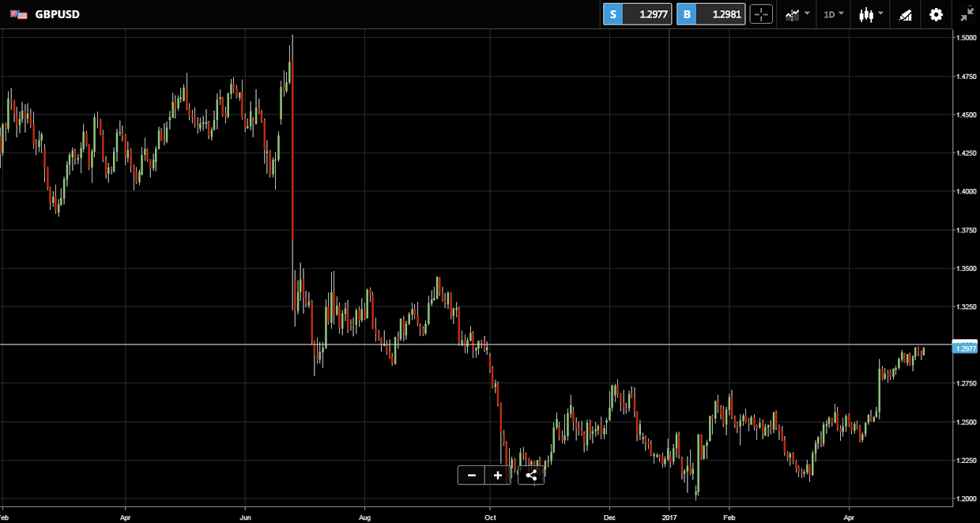This screenshot has width=980, height=523.
Task: Click the 1.2000 price axis label
Action: click(966, 499)
